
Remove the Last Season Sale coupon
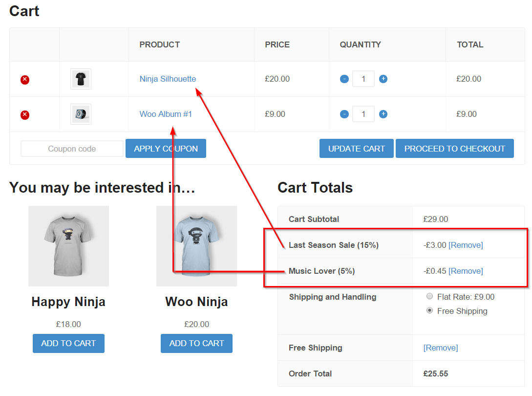coord(466,245)
